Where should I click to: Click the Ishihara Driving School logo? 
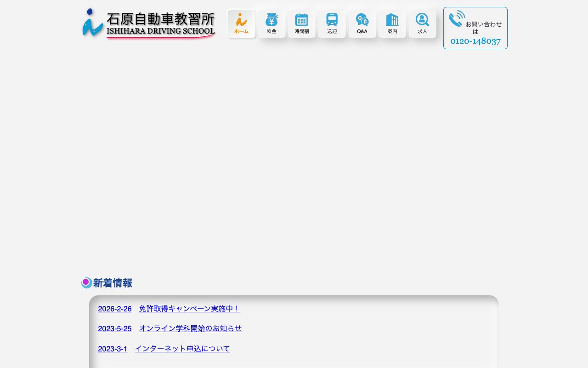tap(148, 23)
